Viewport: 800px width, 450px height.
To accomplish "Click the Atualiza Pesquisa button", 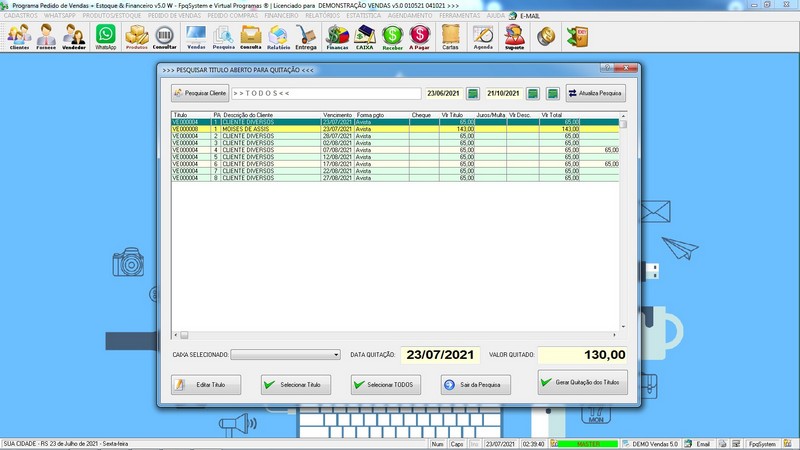I will [595, 93].
